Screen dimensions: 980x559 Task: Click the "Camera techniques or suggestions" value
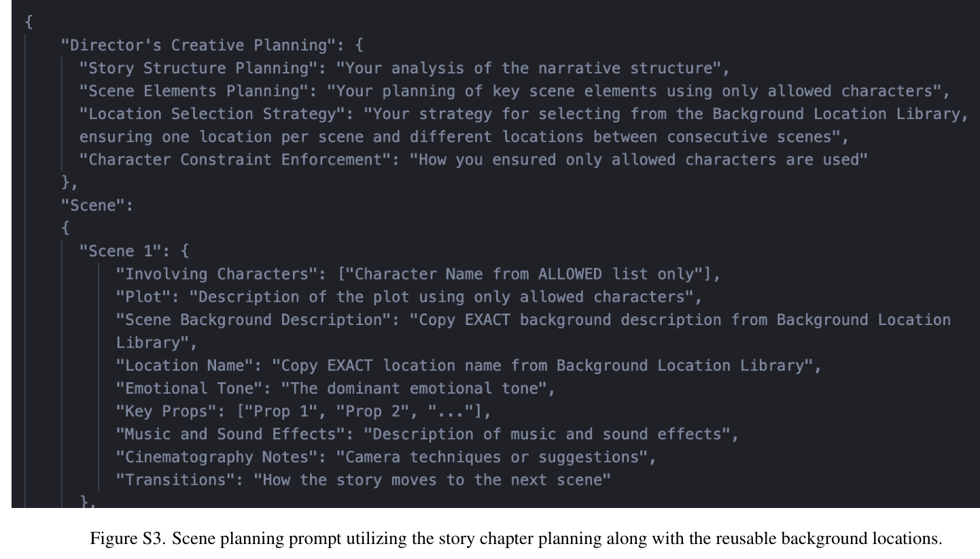pos(493,457)
